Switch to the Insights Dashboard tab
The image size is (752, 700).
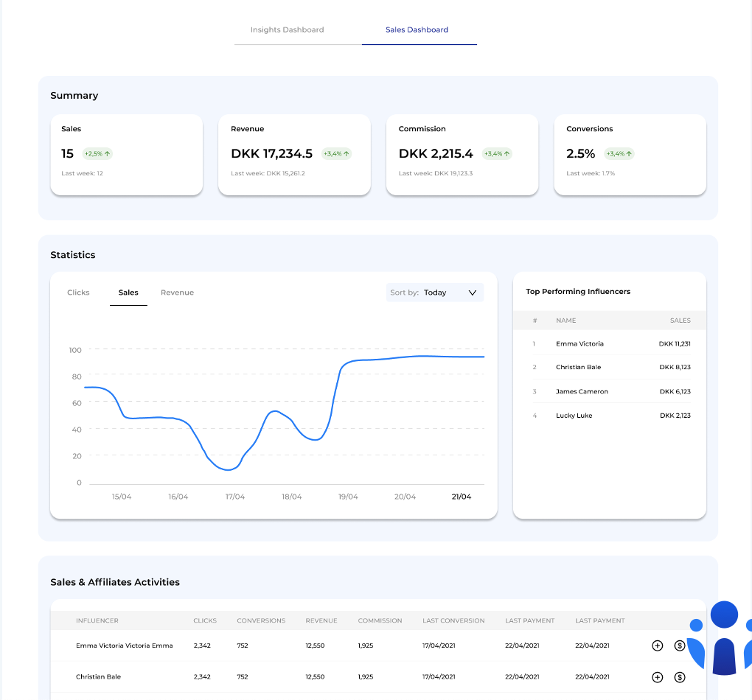[x=287, y=30]
